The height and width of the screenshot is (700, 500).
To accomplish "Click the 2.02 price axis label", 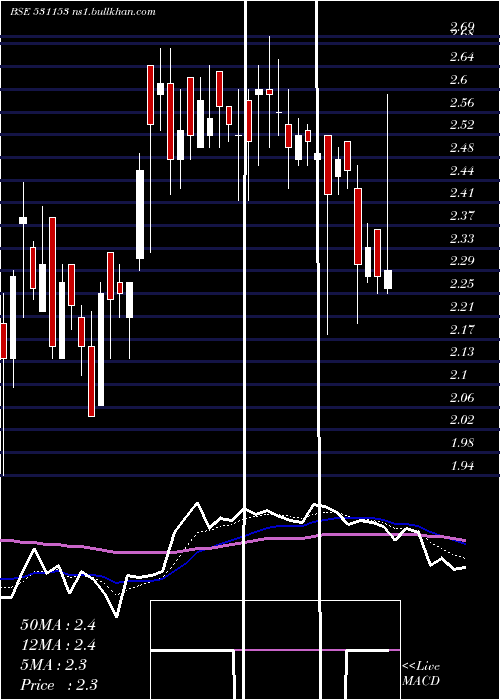I will [461, 420].
